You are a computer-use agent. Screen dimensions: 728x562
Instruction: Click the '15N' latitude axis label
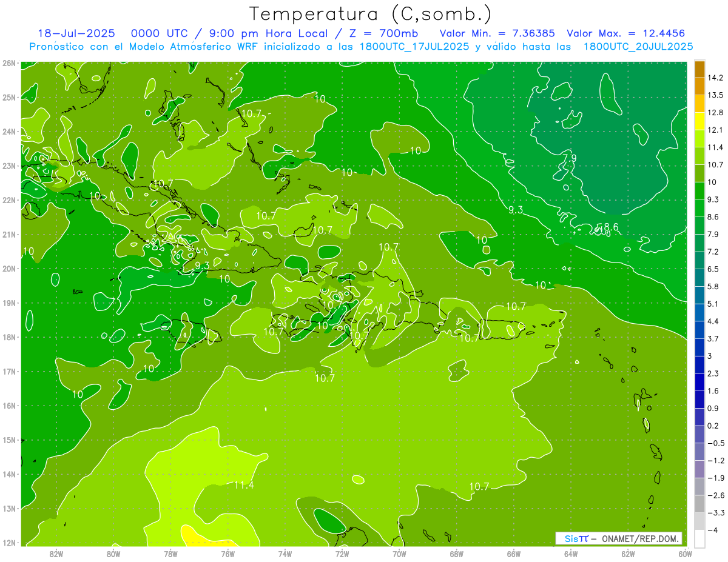click(9, 440)
